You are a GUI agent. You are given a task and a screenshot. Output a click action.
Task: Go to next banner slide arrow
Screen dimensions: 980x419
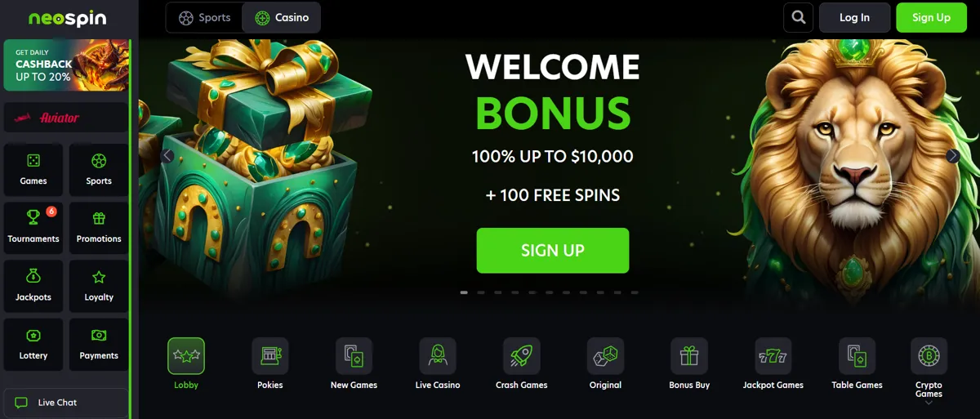coord(952,156)
